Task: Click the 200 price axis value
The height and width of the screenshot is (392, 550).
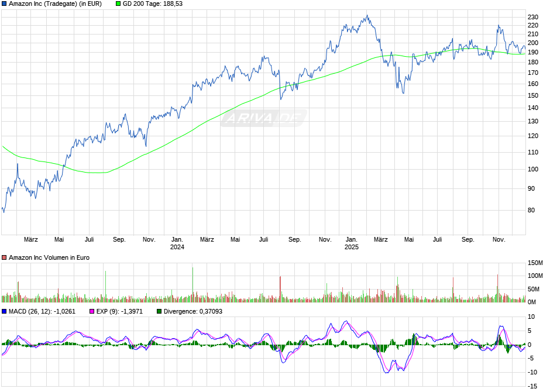Action: (533, 43)
